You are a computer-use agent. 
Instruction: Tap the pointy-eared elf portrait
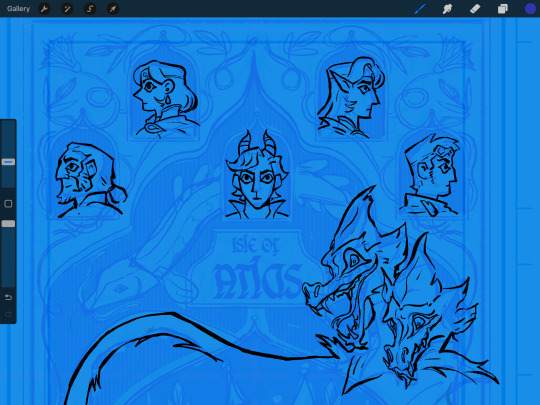click(x=351, y=97)
